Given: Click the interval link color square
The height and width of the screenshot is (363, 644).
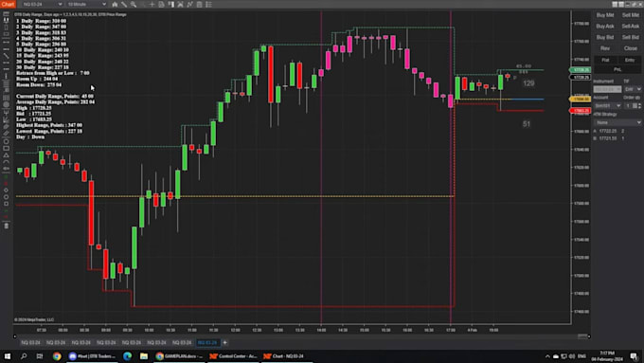Looking at the screenshot, I should pos(621,4).
